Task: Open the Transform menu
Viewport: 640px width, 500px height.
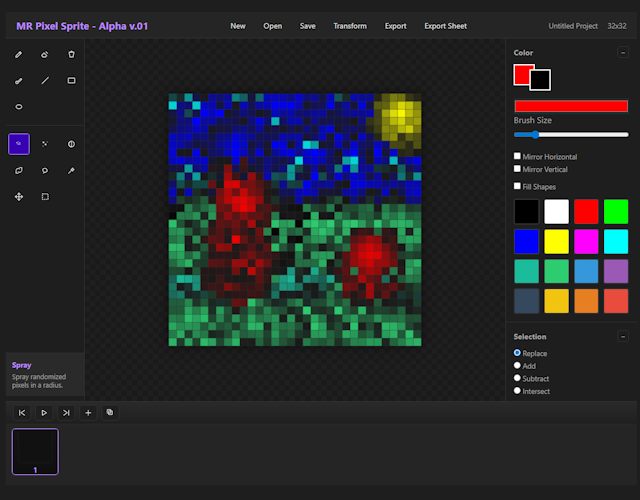Action: [350, 26]
